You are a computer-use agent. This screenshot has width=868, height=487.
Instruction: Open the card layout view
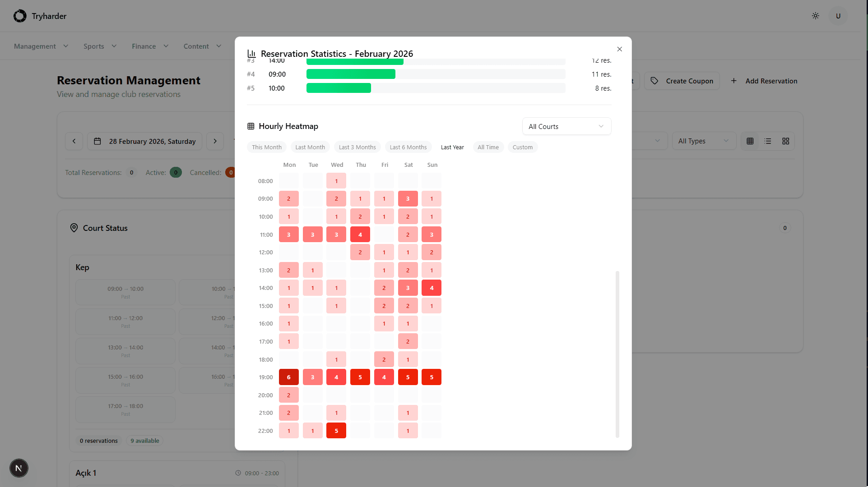(785, 141)
